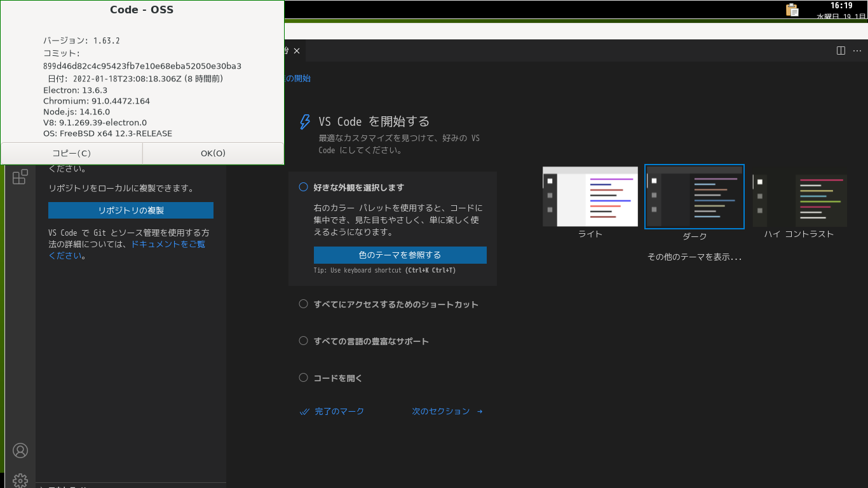Click the clipboard manager tray icon
Screen dimensions: 868x488
point(792,10)
